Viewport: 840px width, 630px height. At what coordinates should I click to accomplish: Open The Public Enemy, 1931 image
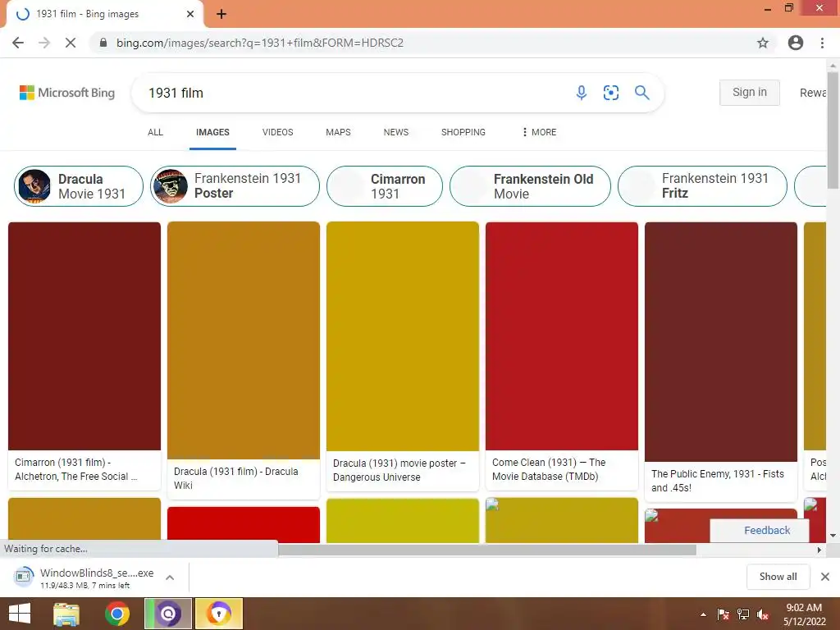(x=720, y=342)
